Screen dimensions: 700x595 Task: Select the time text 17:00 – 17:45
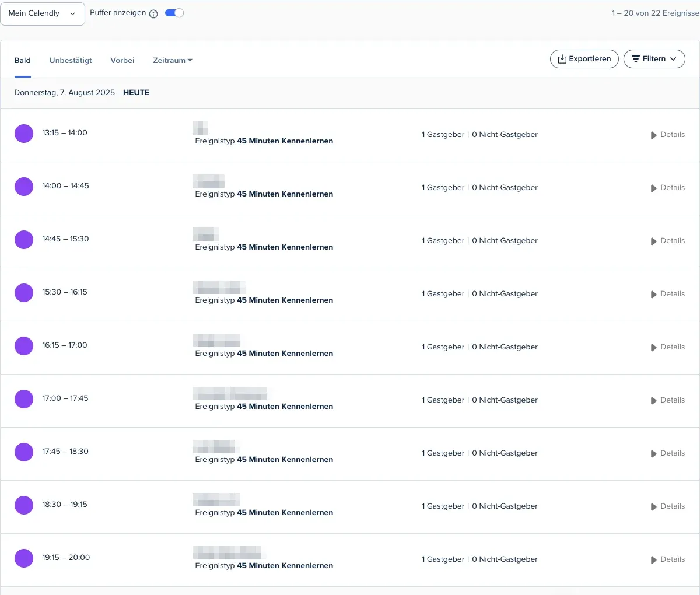point(65,398)
